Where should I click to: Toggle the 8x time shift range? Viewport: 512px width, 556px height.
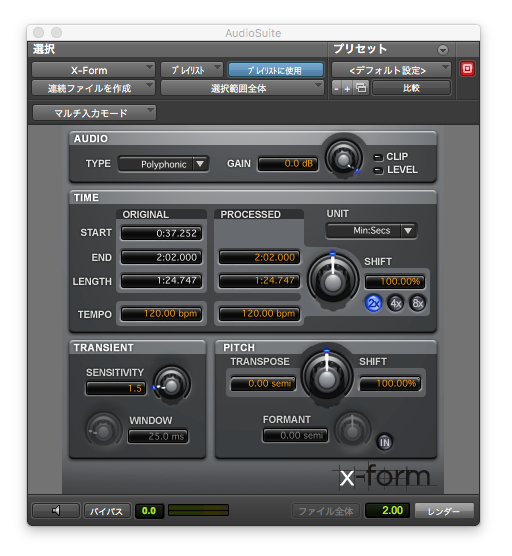tap(418, 303)
